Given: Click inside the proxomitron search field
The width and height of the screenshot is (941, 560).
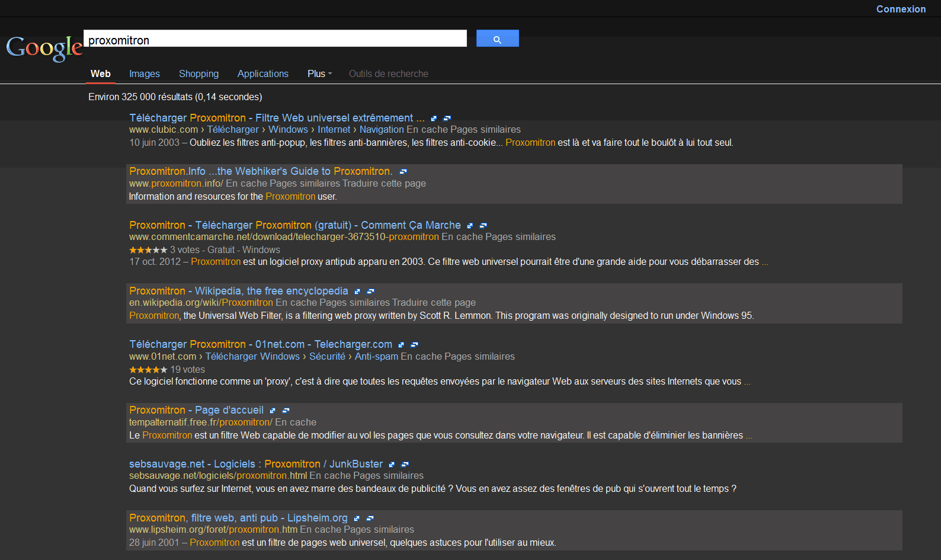Looking at the screenshot, I should (275, 40).
